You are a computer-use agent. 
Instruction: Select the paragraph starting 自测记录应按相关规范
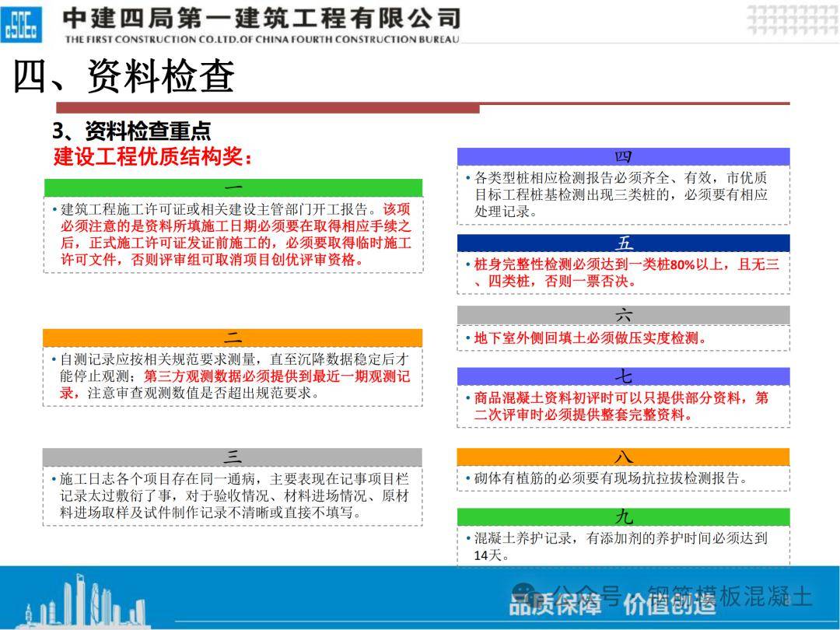click(x=234, y=376)
